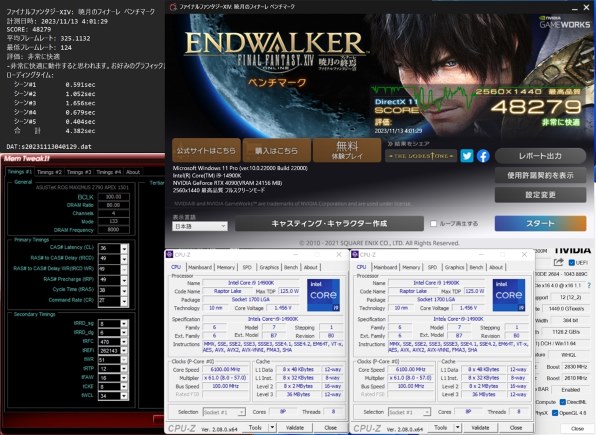Open the tREFI dropdown showing 262143
The height and width of the screenshot is (435, 596).
[x=124, y=351]
